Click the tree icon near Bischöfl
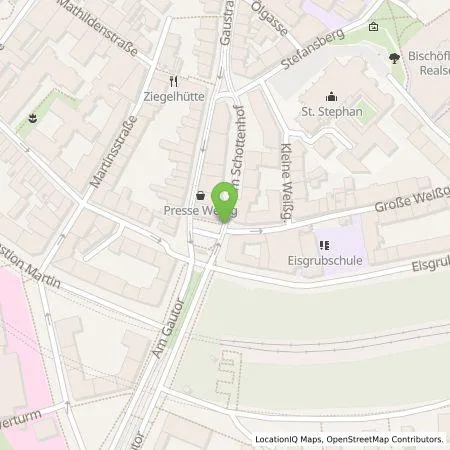The width and height of the screenshot is (450, 450). tap(394, 59)
